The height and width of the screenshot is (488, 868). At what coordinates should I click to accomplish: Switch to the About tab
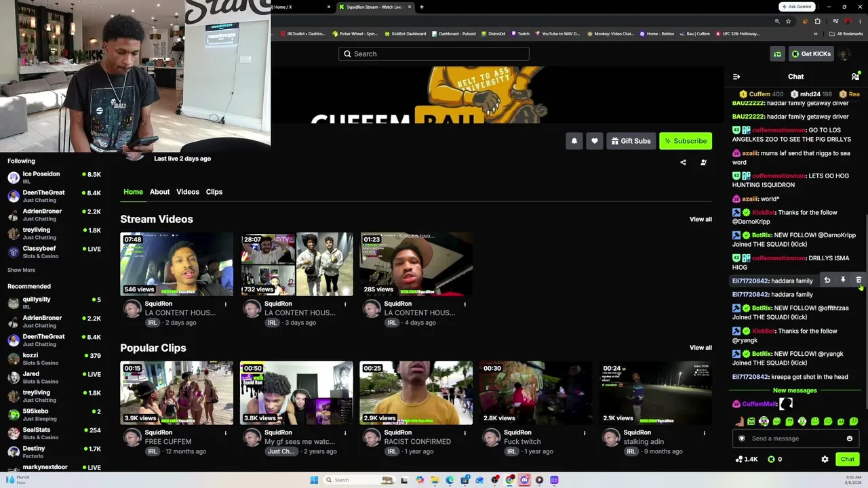[x=159, y=192]
